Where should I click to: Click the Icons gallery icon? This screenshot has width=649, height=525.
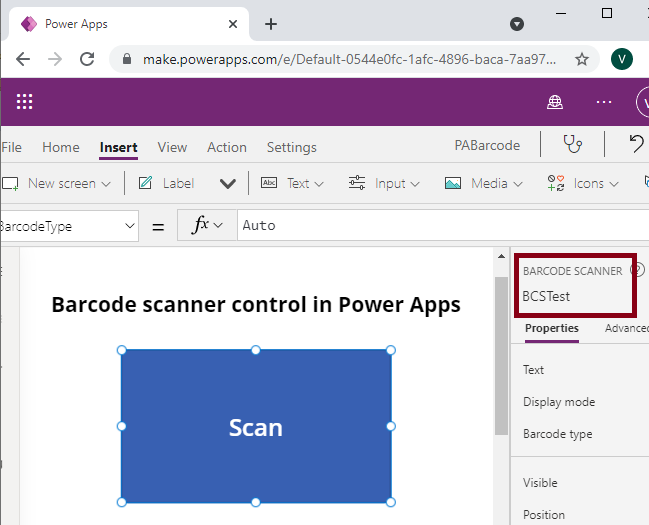[x=556, y=183]
